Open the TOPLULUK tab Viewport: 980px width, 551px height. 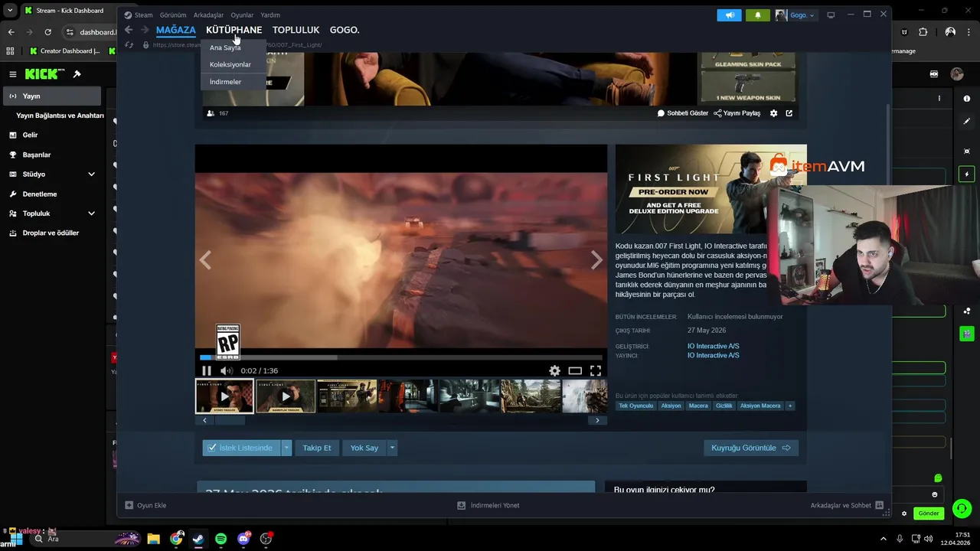(x=296, y=30)
